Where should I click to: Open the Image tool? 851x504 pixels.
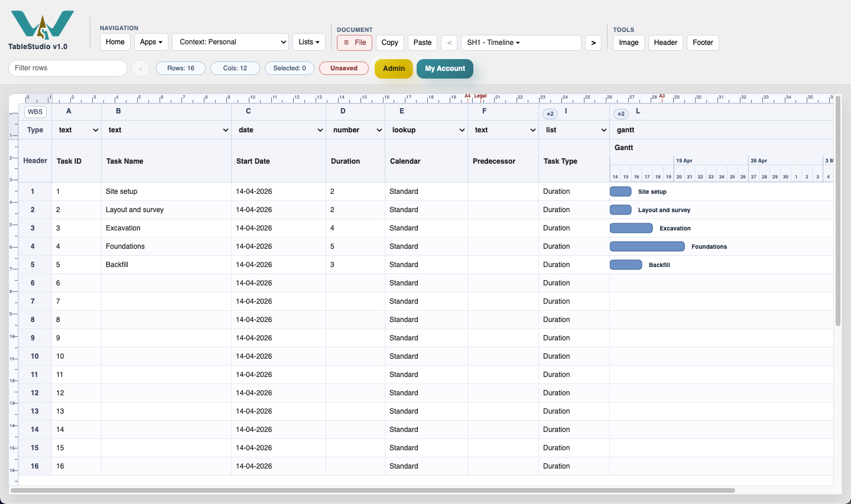click(x=629, y=43)
